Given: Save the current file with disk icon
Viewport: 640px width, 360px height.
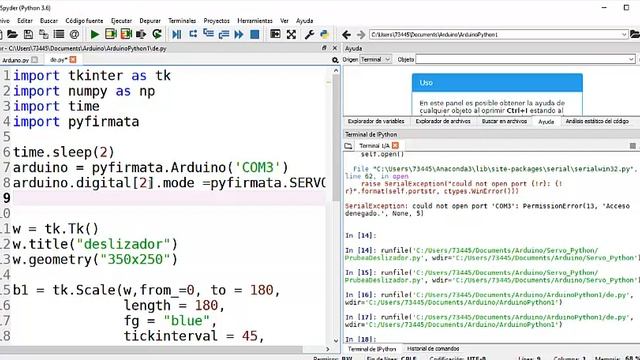Looking at the screenshot, I should [28, 34].
